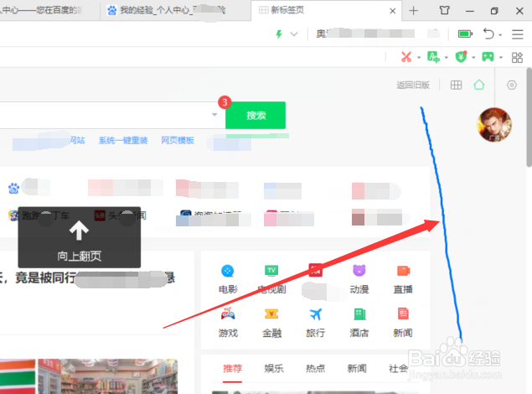This screenshot has width=532, height=394.
Task: Click the 网页模板 hot search link
Action: pos(178,140)
